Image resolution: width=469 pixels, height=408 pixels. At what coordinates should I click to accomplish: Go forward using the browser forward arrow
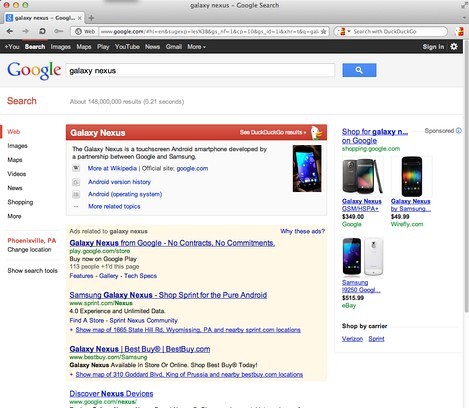(26, 31)
